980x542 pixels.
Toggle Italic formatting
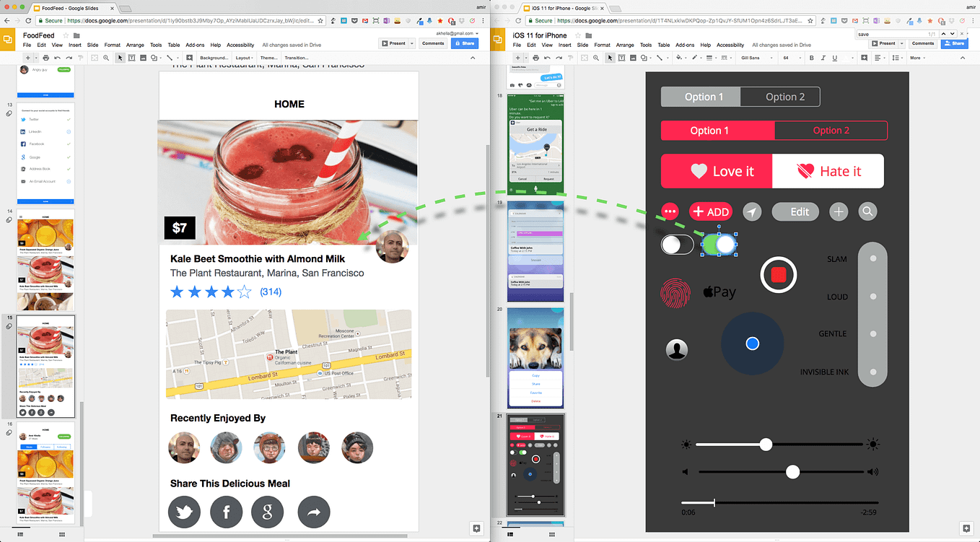click(823, 57)
